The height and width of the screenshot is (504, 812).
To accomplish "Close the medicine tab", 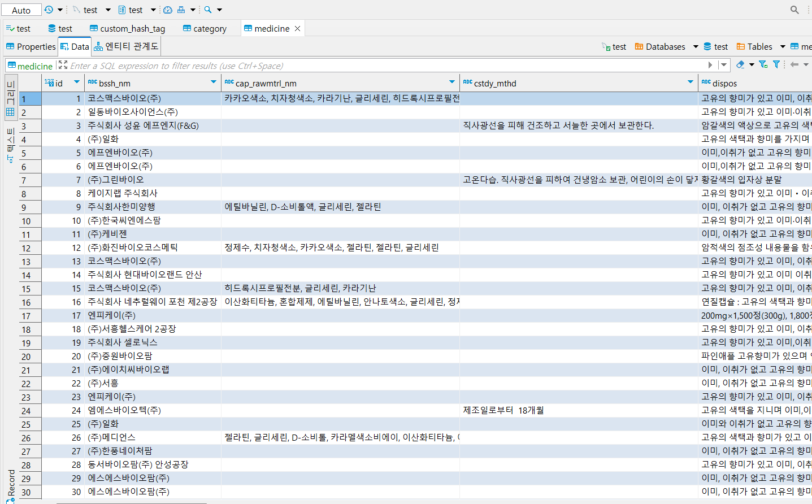I will 297,28.
